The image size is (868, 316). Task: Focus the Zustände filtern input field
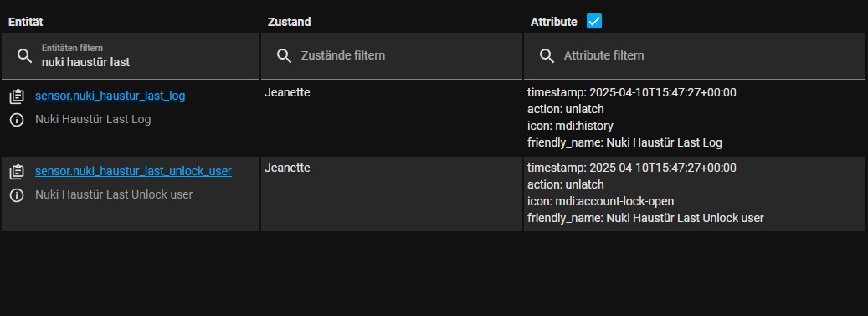[x=392, y=55]
